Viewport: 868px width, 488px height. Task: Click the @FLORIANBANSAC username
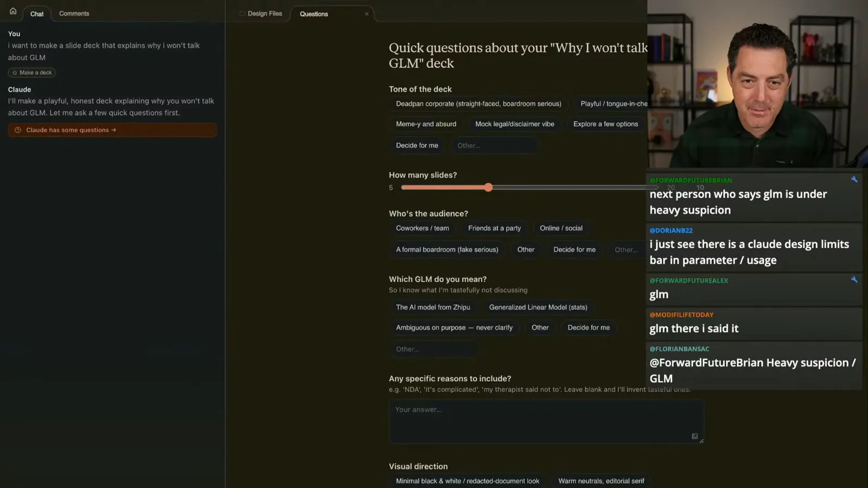[x=679, y=349]
